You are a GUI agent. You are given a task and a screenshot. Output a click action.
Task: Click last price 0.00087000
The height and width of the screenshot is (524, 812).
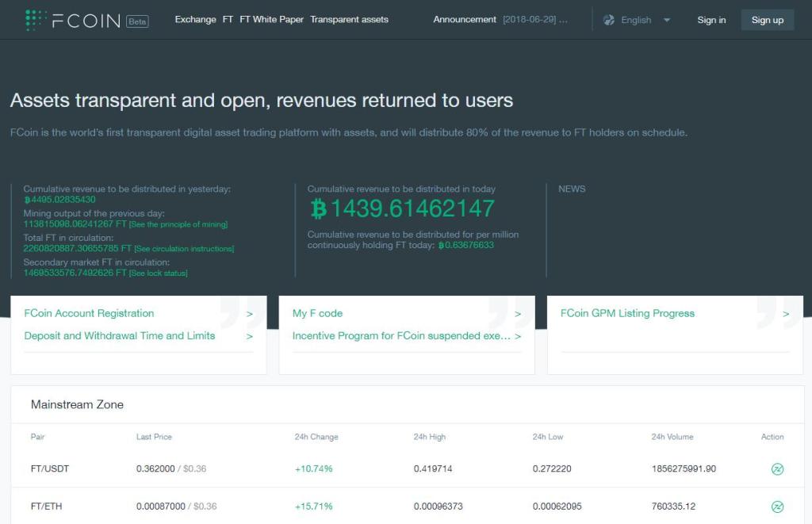(x=160, y=506)
